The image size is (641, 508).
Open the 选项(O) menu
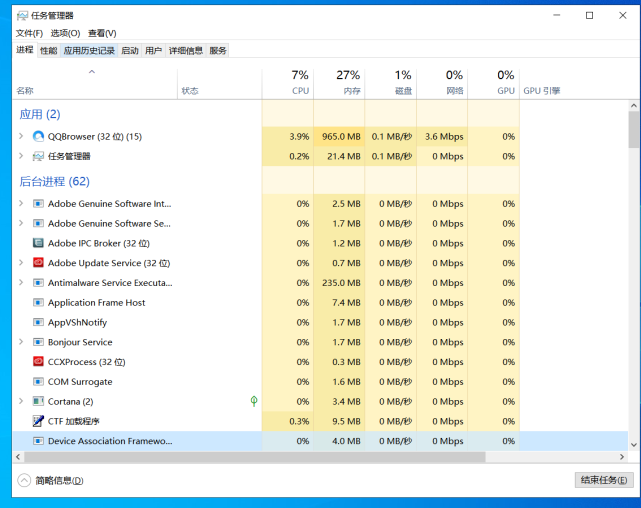pyautogui.click(x=65, y=33)
